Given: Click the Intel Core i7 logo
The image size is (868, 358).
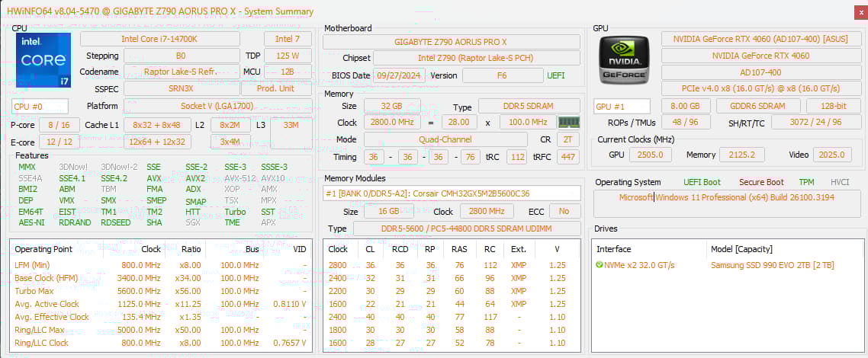Looking at the screenshot, I should coord(43,60).
